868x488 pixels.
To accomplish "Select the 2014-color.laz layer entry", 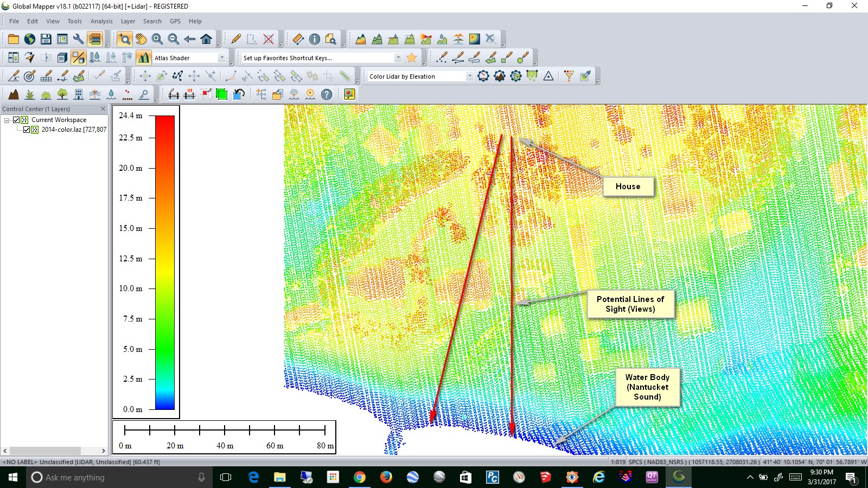I will (x=74, y=130).
